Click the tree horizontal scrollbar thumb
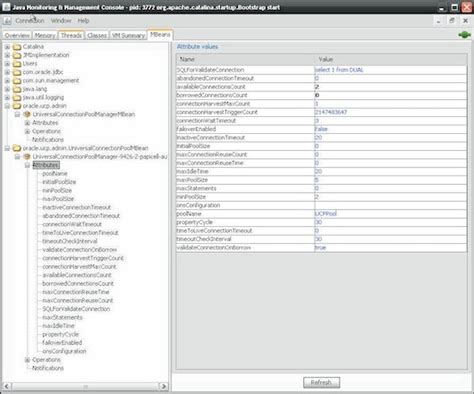 tap(85, 386)
